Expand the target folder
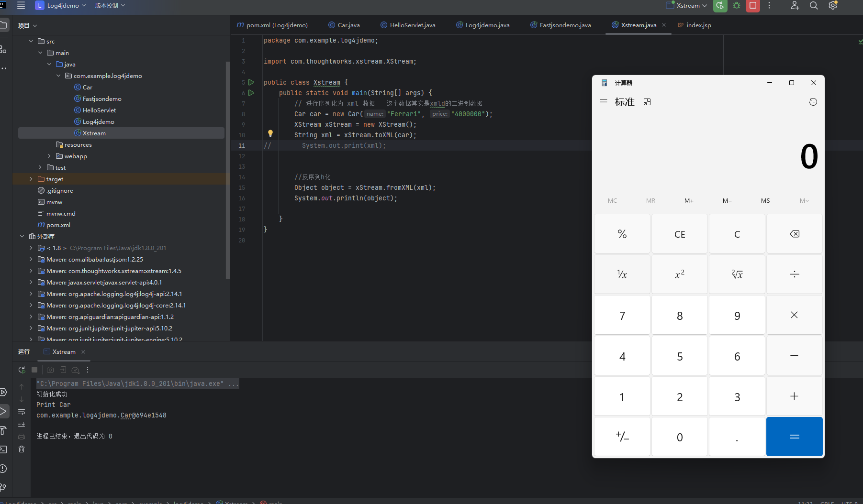The image size is (863, 504). point(31,179)
